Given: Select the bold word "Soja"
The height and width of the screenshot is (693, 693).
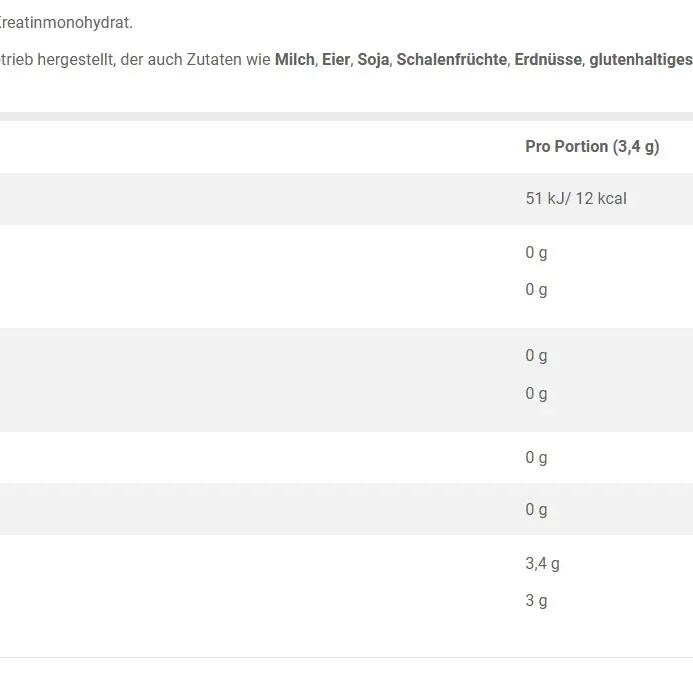Looking at the screenshot, I should click(373, 60).
